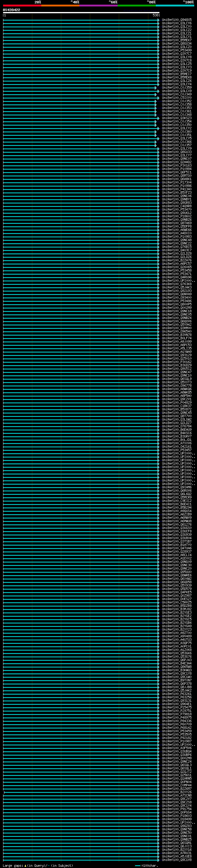Select hit UniRef100_P53499
Viewport: 197px width, 868px height.
pyautogui.click(x=177, y=50)
